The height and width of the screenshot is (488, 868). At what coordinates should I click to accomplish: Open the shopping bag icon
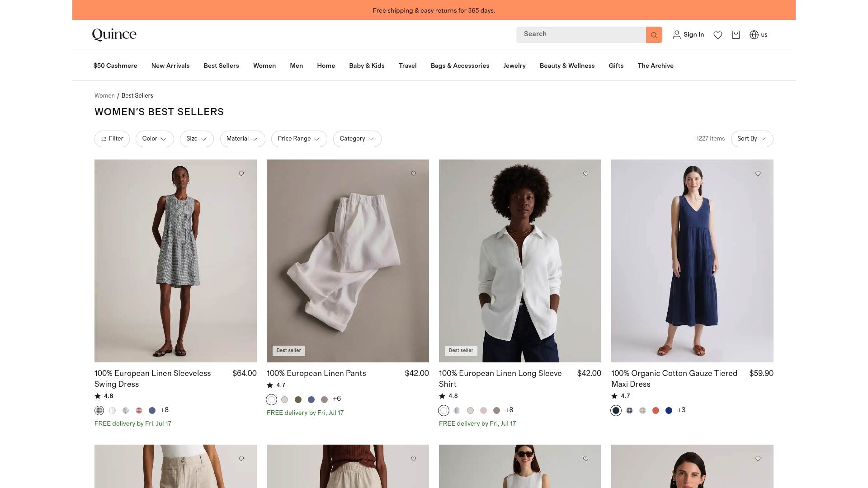[x=736, y=35]
